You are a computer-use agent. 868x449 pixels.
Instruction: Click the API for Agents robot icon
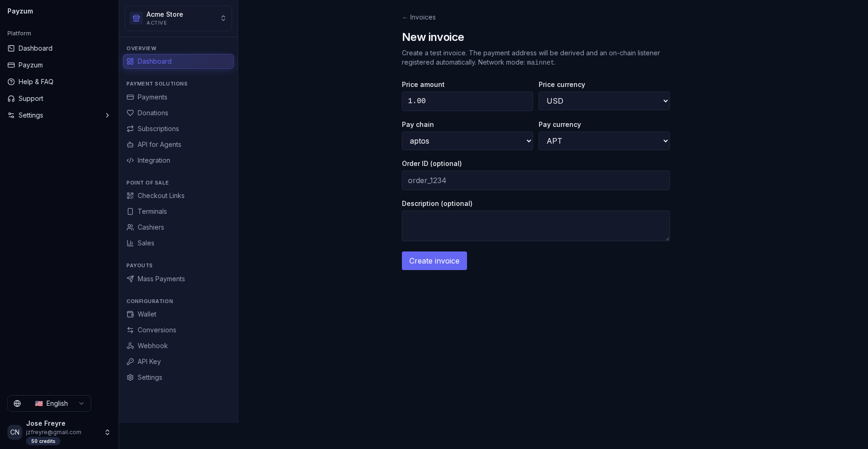coord(130,145)
